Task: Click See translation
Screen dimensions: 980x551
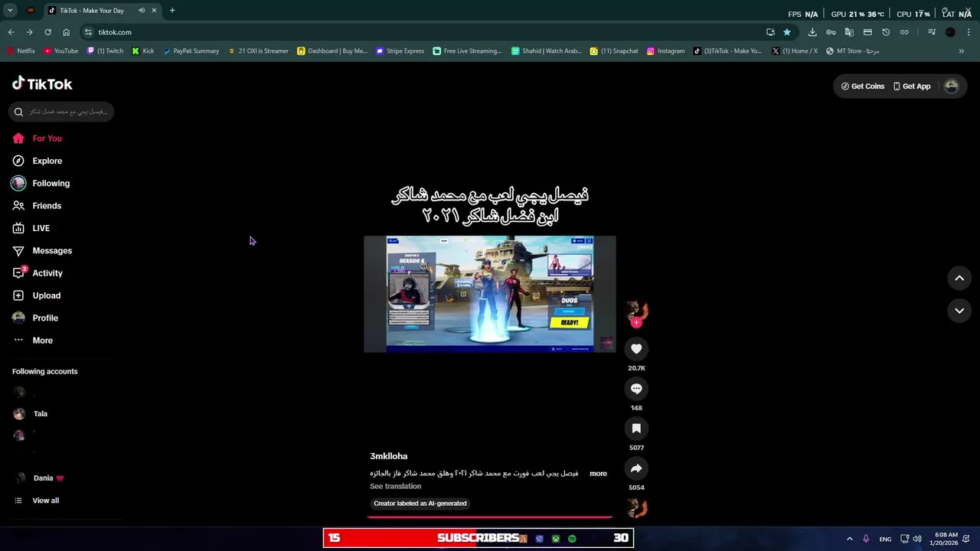Action: pyautogui.click(x=395, y=487)
